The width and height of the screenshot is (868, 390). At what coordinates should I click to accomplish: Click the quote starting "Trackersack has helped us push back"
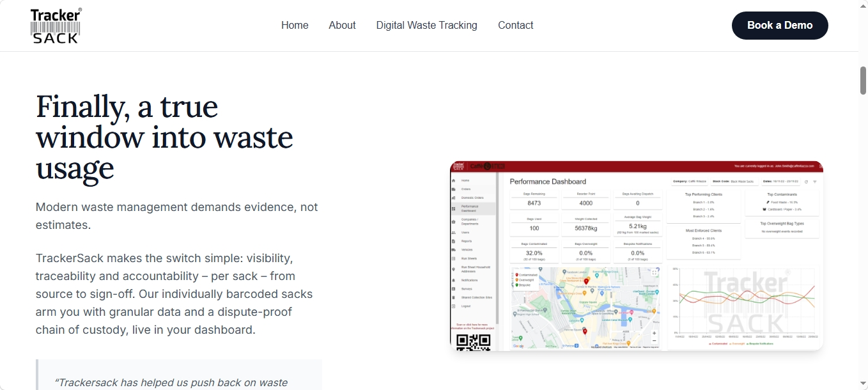tap(173, 382)
